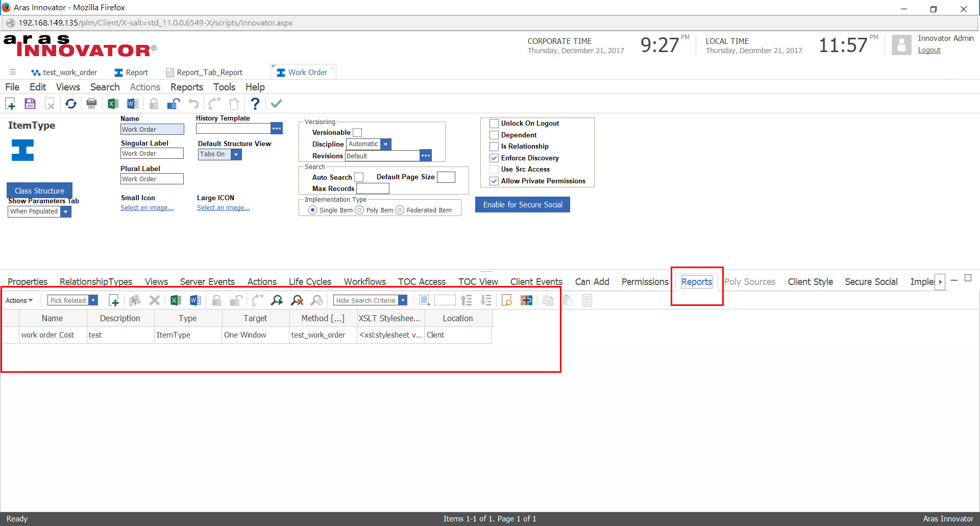This screenshot has width=980, height=526.
Task: Click Small Icon Select an image link
Action: 147,208
